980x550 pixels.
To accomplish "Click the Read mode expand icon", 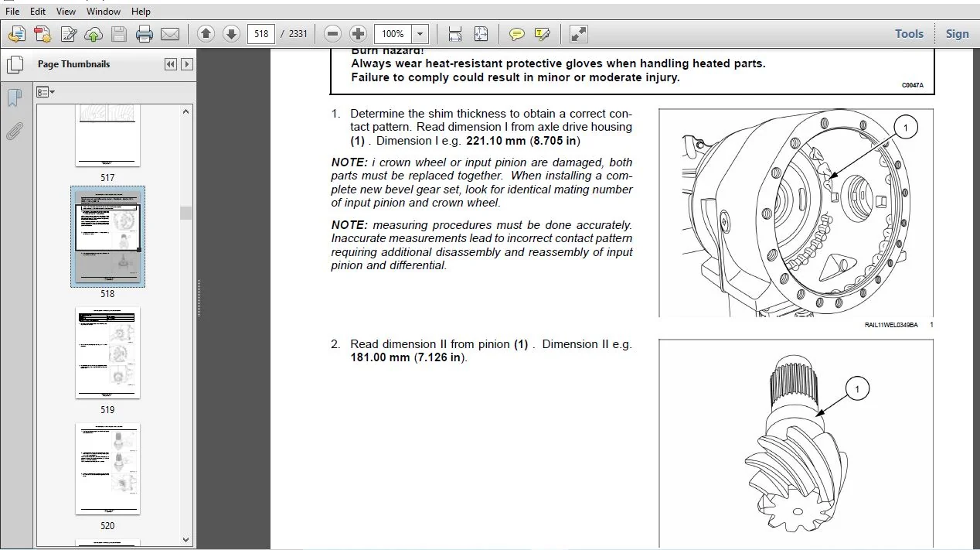I will [578, 34].
